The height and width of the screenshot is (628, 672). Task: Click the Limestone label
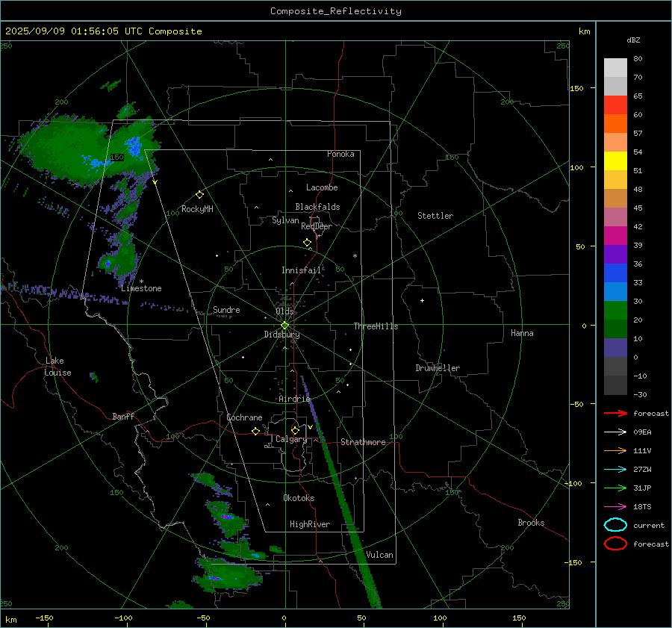141,288
